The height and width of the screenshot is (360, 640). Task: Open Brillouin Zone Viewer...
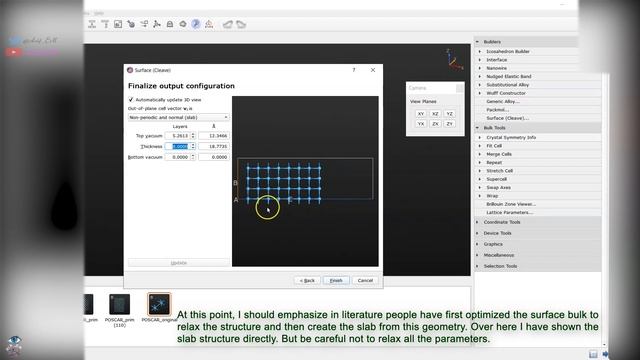coord(511,204)
